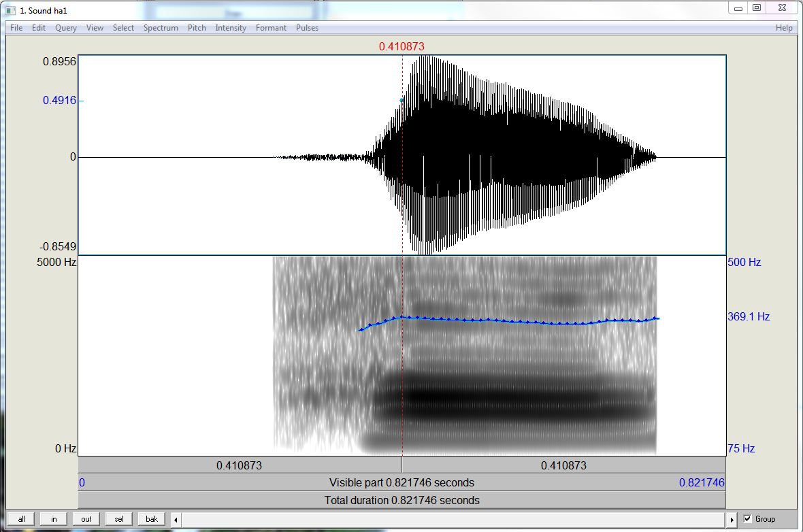Viewport: 803px width, 532px height.
Task: Click the 'sel' zoom-to-selection button
Action: [119, 518]
